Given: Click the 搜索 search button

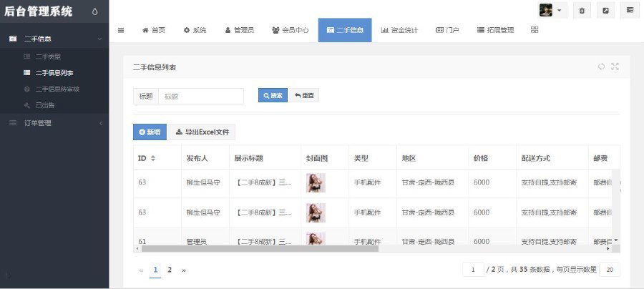Looking at the screenshot, I should (x=273, y=96).
